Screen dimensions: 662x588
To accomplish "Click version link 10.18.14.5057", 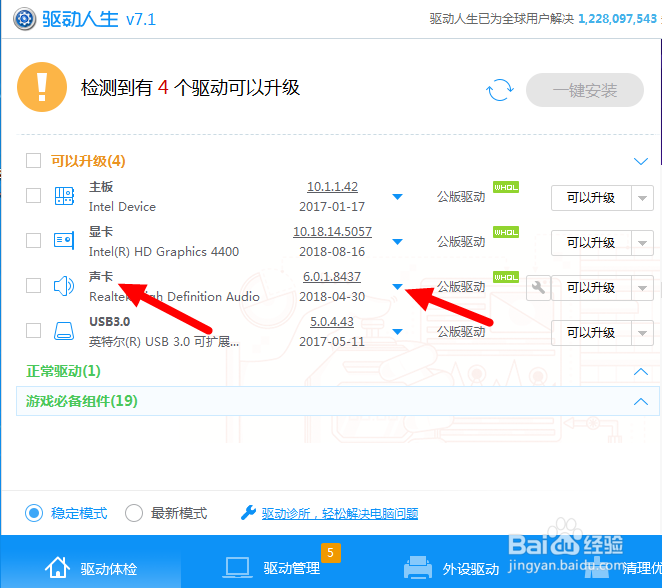I will (x=332, y=232).
